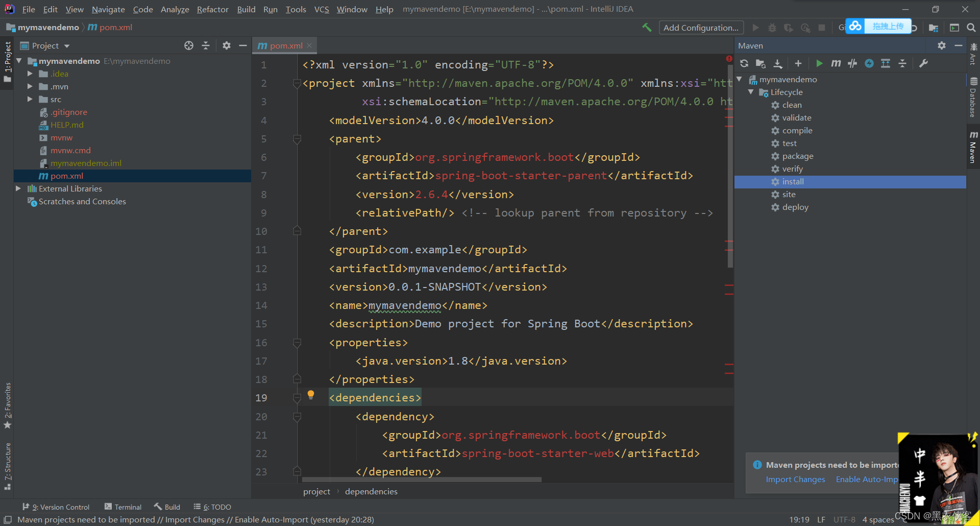Close the pom.xml tab
The width and height of the screenshot is (980, 526).
tap(309, 45)
